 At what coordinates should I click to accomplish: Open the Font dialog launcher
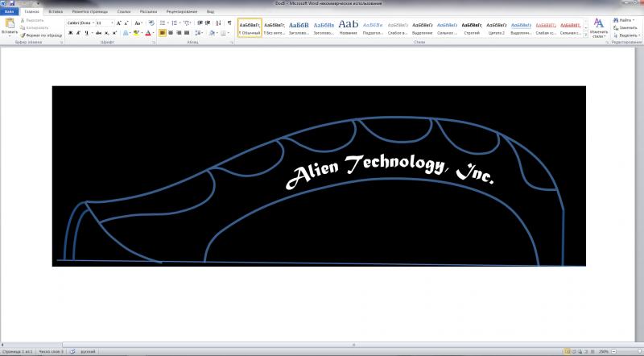pos(154,43)
